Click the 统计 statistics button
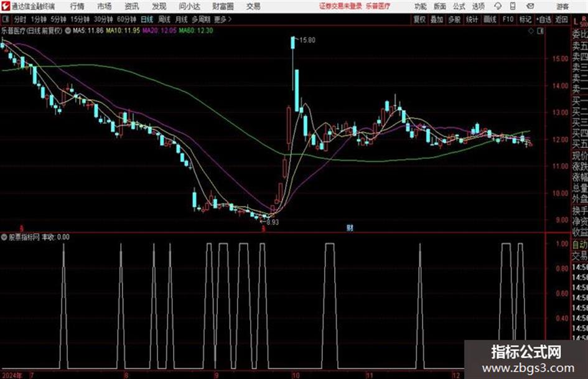588x379 pixels. (x=472, y=19)
